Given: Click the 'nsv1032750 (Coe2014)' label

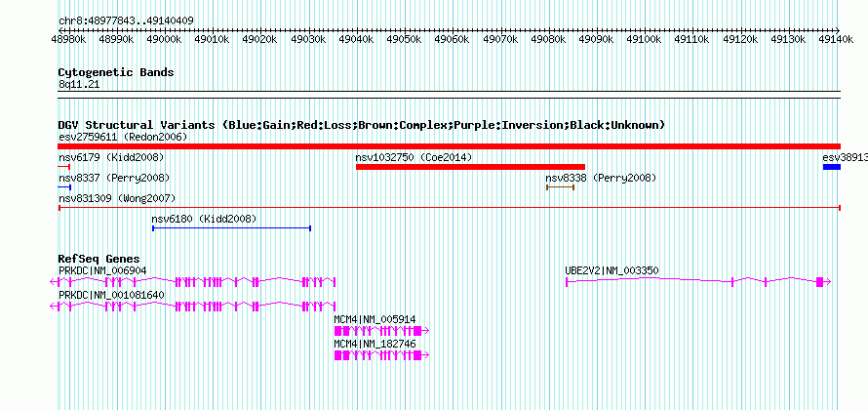Looking at the screenshot, I should click(414, 157).
